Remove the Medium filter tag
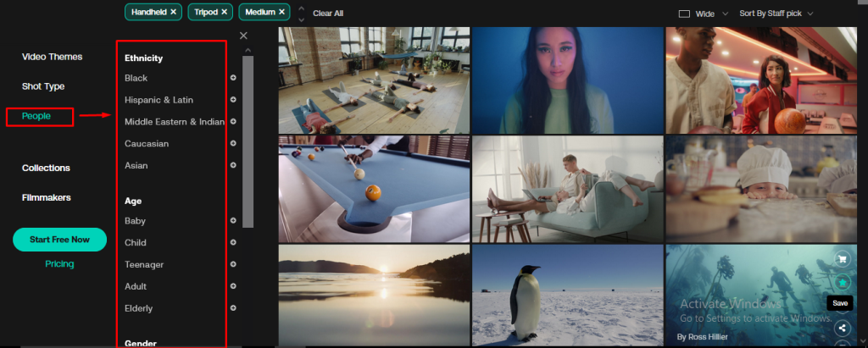Viewport: 868px width, 348px height. click(281, 12)
